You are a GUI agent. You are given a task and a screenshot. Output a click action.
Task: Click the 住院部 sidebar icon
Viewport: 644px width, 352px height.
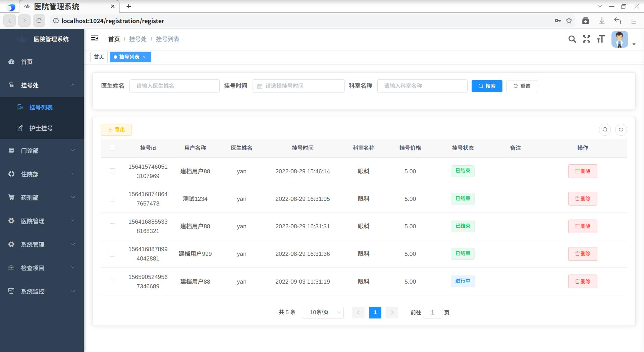coord(11,174)
